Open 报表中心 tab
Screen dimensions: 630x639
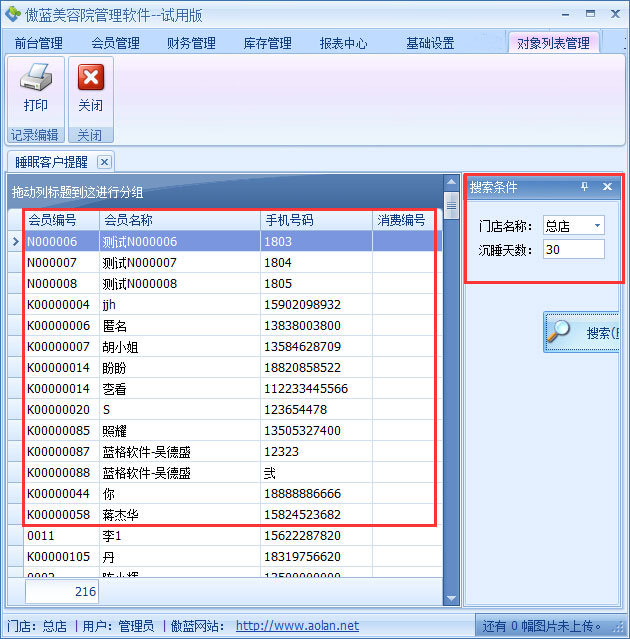tap(343, 43)
